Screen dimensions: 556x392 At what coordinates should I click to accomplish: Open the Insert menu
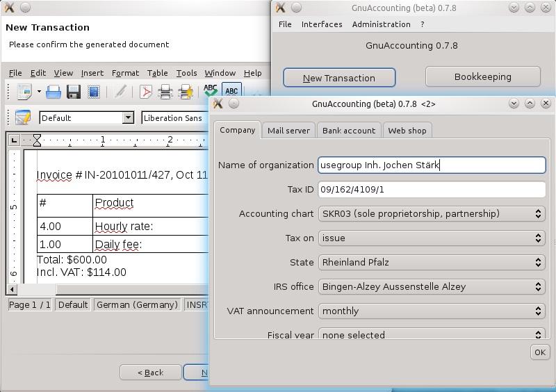(x=92, y=73)
